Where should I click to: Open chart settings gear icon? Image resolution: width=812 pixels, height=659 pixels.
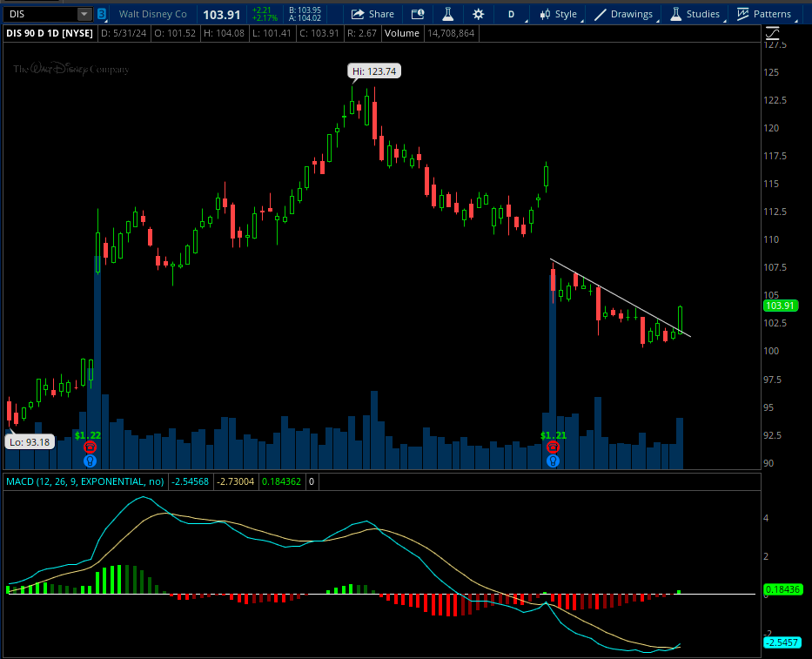(479, 14)
